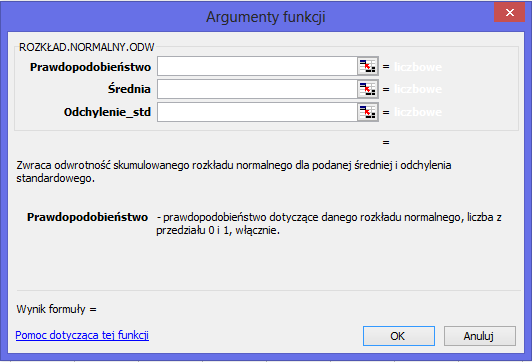Screen dimensions: 532x362
Task: Click the Odchylenie_std range selector icon
Action: [368, 112]
